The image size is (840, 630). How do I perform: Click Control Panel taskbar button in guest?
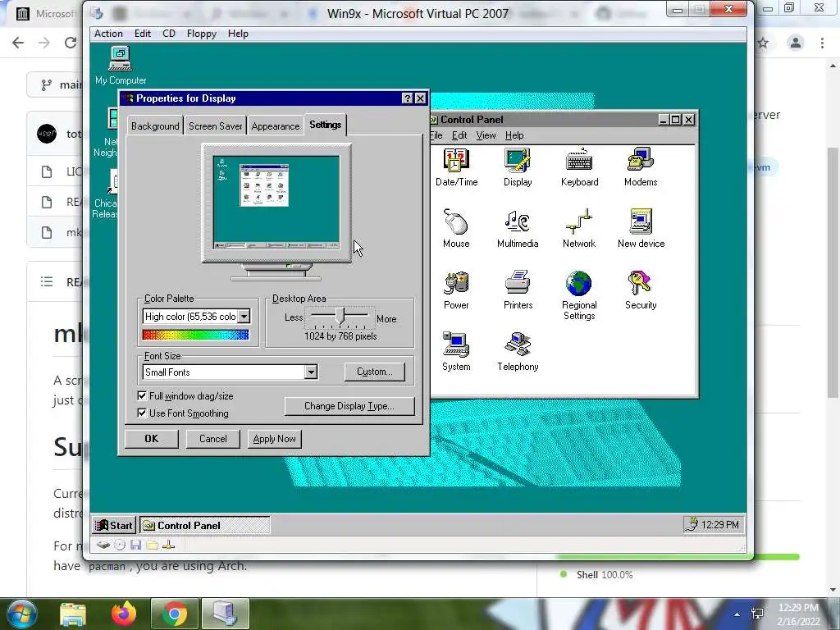(x=205, y=526)
